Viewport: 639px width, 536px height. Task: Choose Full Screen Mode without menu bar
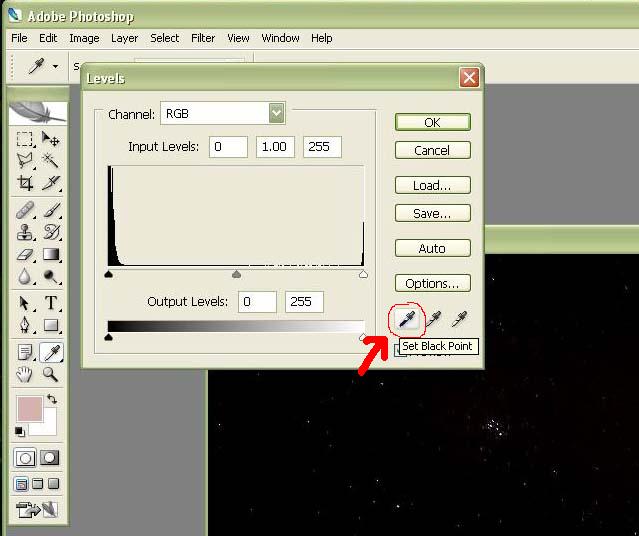tap(53, 484)
